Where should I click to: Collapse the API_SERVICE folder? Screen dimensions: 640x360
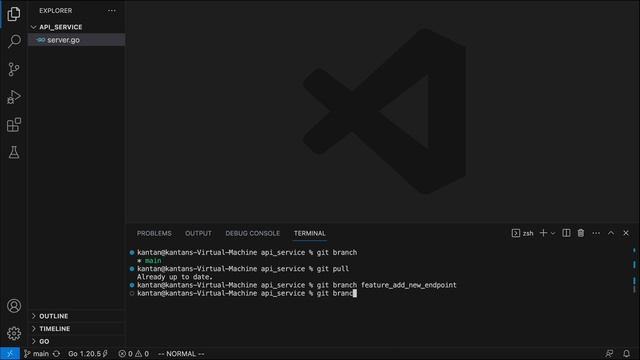coord(76,27)
